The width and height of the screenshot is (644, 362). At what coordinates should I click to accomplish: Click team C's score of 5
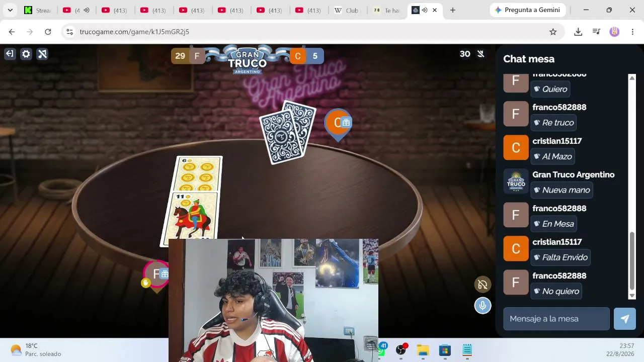(x=315, y=56)
